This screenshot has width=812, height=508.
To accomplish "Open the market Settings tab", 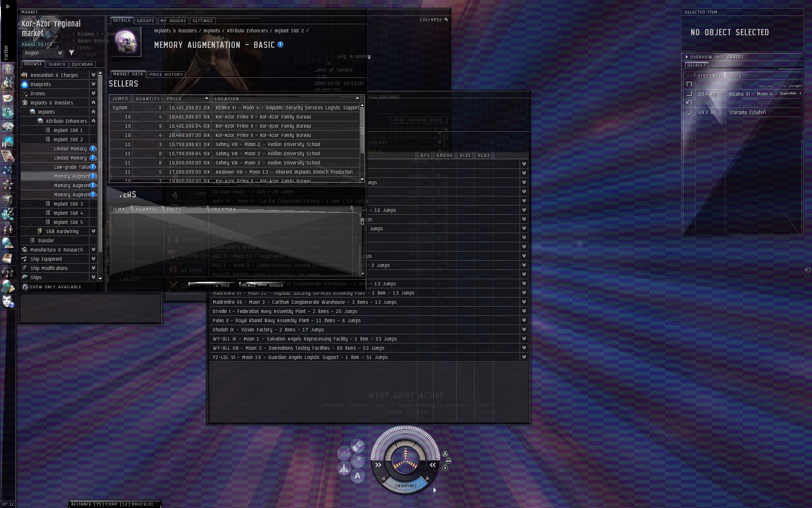I will pos(203,21).
